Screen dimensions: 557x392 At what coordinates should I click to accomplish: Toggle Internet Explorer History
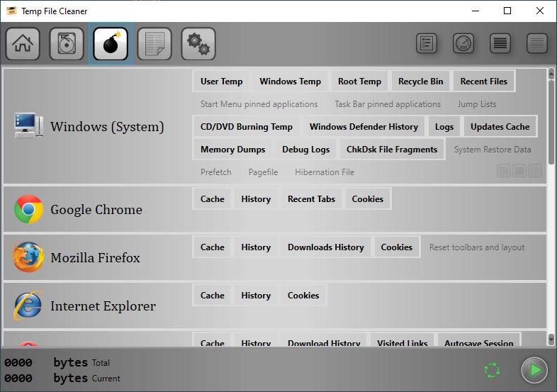[256, 296]
